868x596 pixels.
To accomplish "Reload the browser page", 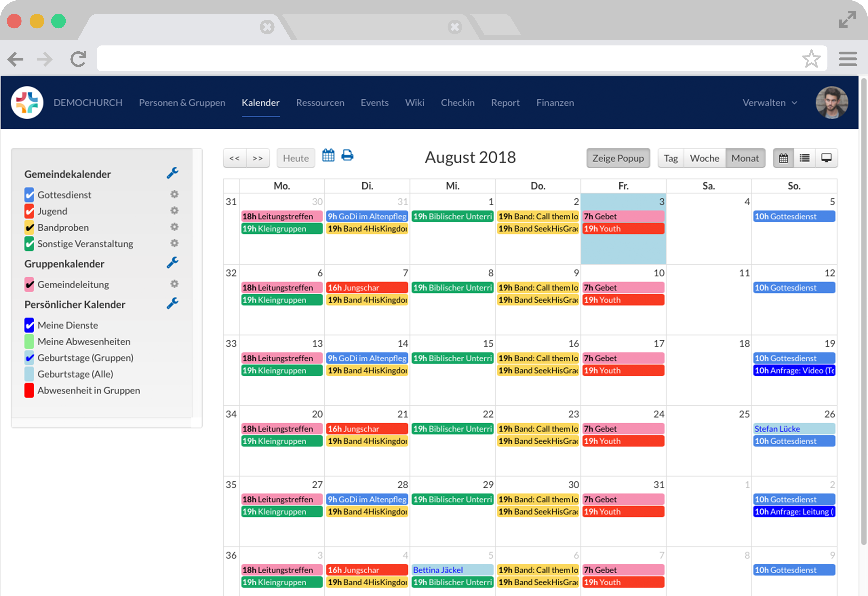I will pos(78,59).
